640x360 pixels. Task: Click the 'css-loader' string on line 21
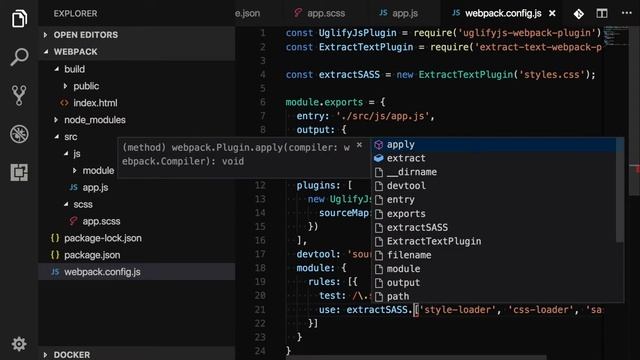pos(541,310)
